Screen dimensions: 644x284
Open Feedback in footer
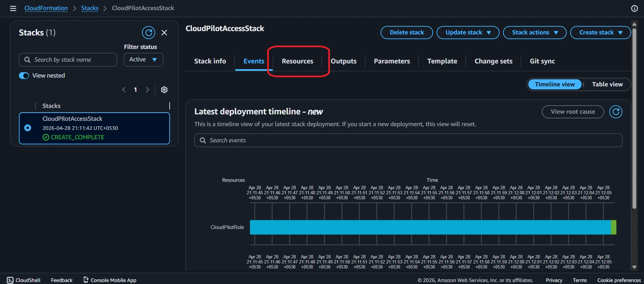(x=62, y=280)
